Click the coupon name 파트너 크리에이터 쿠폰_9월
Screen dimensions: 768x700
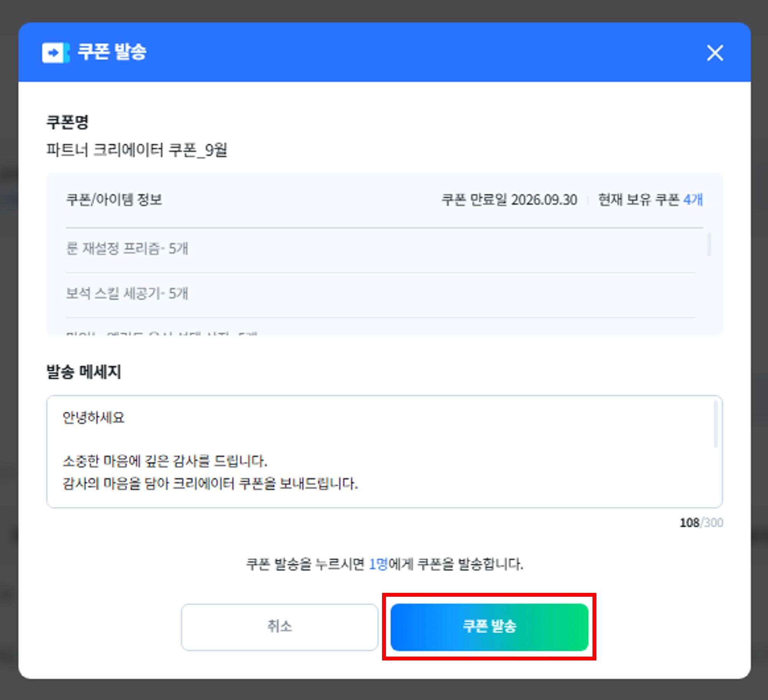pyautogui.click(x=137, y=150)
